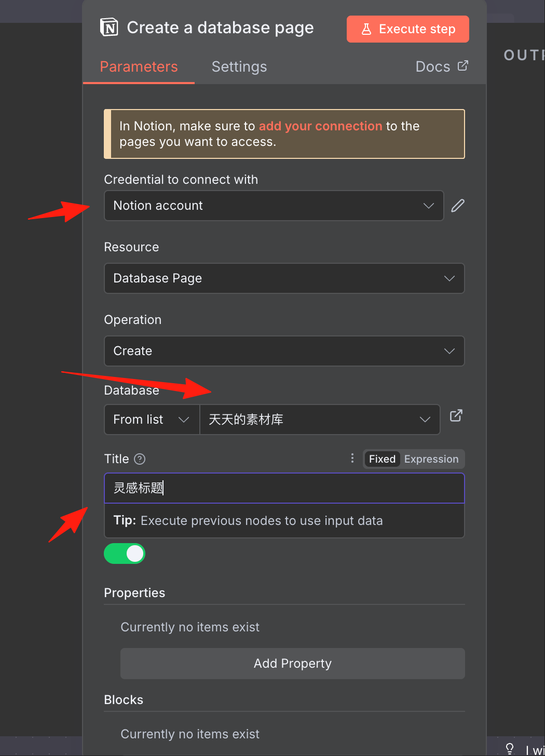Select the Parameters tab
This screenshot has width=545, height=756.
click(x=139, y=66)
